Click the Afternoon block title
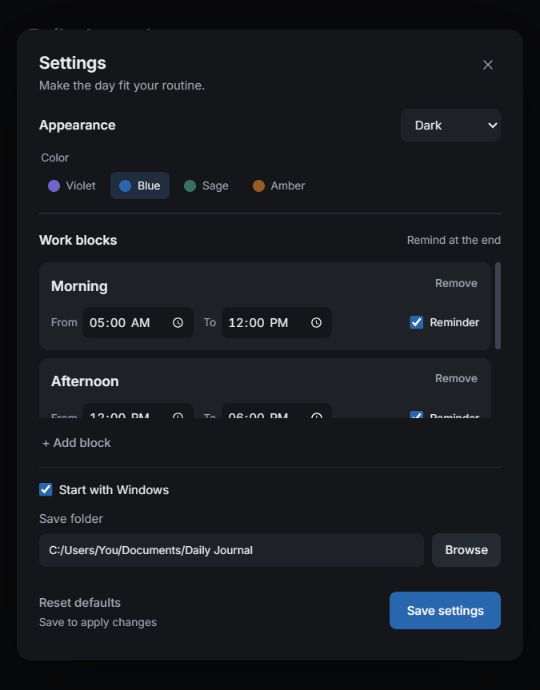The width and height of the screenshot is (540, 690). pos(85,381)
